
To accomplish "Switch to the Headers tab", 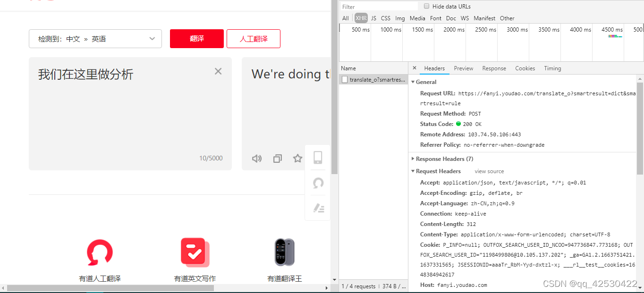I will (x=434, y=68).
